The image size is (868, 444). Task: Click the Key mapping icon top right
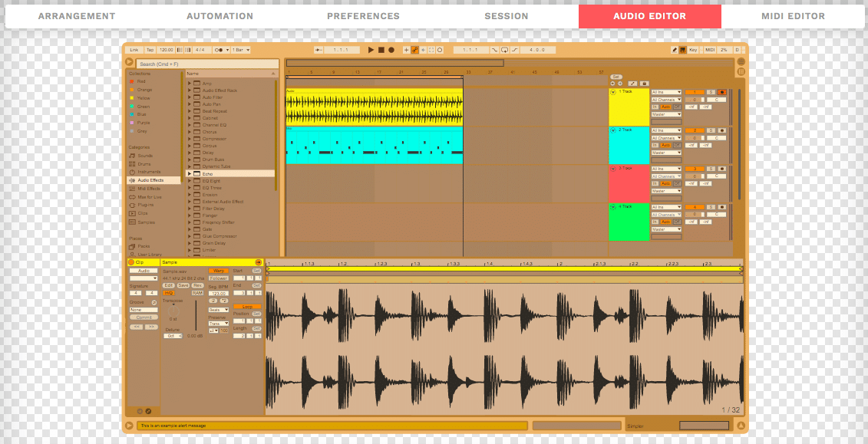(693, 49)
